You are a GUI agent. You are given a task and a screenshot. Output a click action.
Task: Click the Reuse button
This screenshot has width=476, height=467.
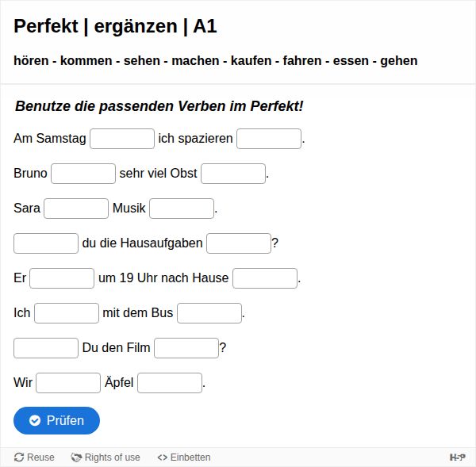pyautogui.click(x=34, y=457)
